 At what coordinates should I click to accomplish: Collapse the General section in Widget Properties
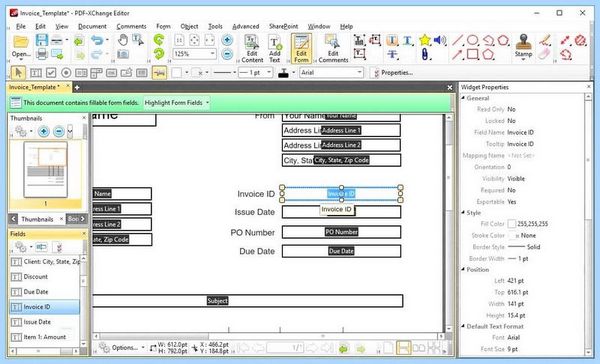(463, 98)
